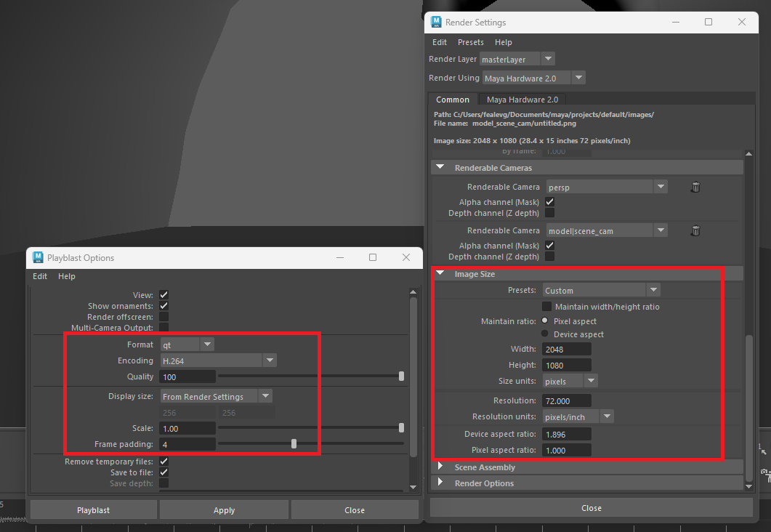
Task: Click the Playblast button
Action: coord(93,510)
